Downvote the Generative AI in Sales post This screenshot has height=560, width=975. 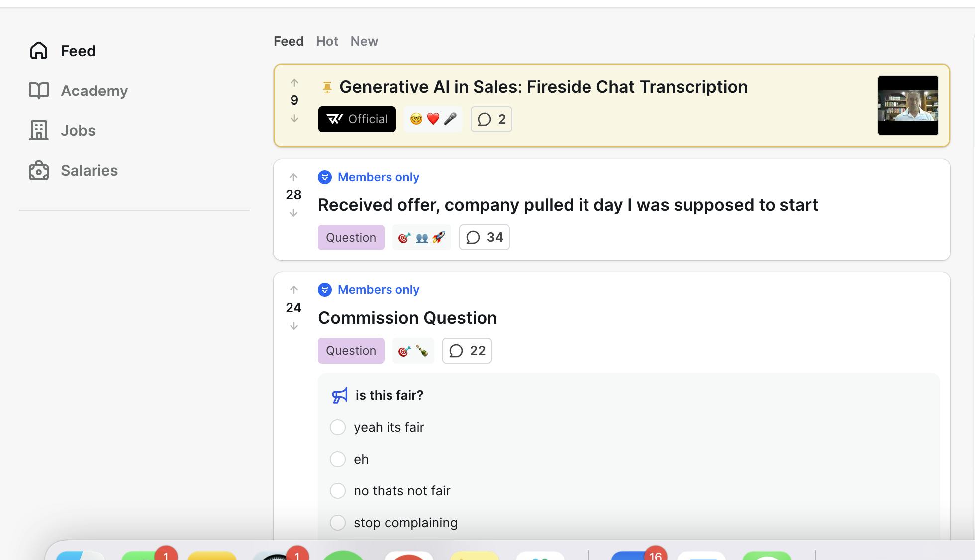294,119
